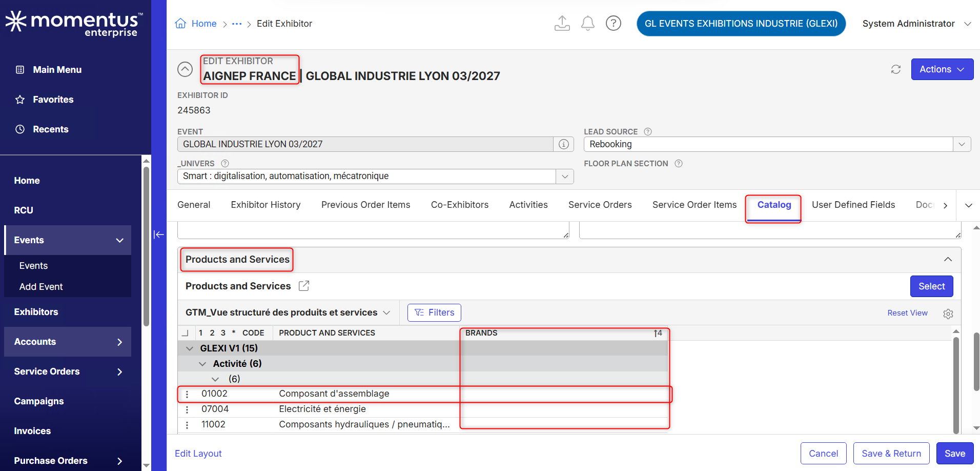Click the sidebar vertical scrollbar

pyautogui.click(x=147, y=246)
